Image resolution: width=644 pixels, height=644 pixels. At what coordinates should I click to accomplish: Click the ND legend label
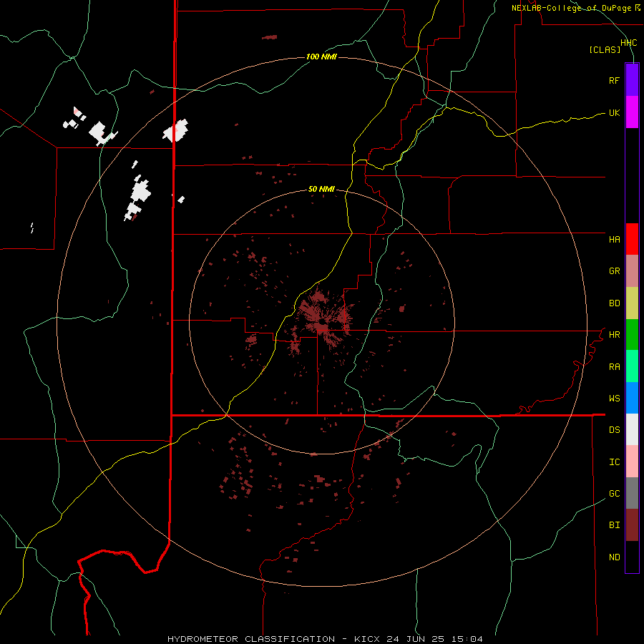pyautogui.click(x=614, y=557)
